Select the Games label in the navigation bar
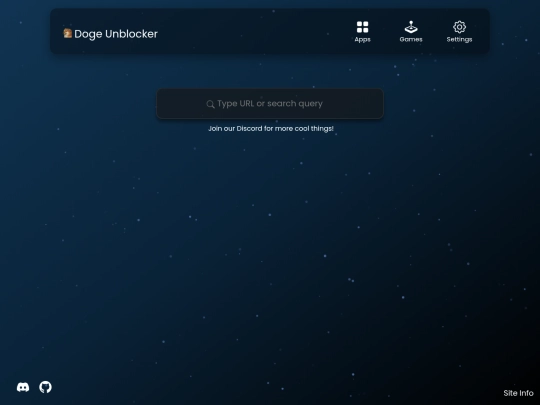This screenshot has width=540, height=405. pos(411,39)
